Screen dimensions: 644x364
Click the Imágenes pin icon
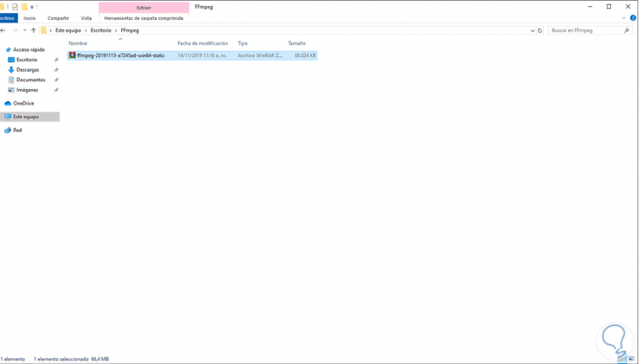pyautogui.click(x=56, y=90)
